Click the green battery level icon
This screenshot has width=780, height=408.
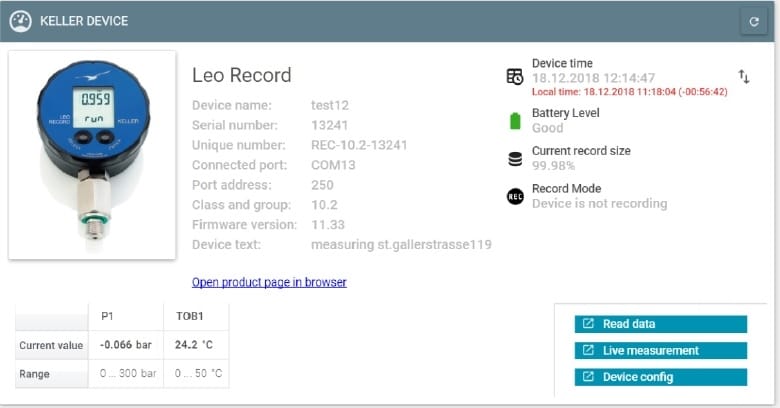click(x=515, y=121)
